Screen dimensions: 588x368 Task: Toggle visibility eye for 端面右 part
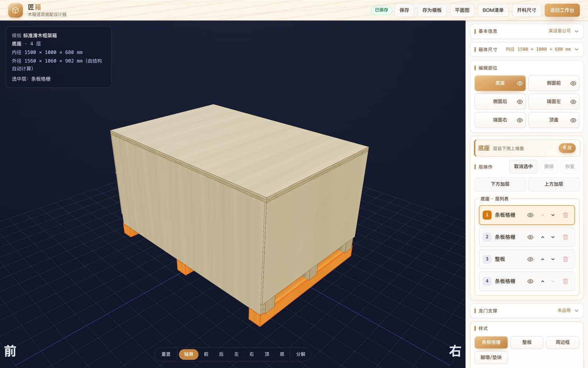tap(520, 120)
